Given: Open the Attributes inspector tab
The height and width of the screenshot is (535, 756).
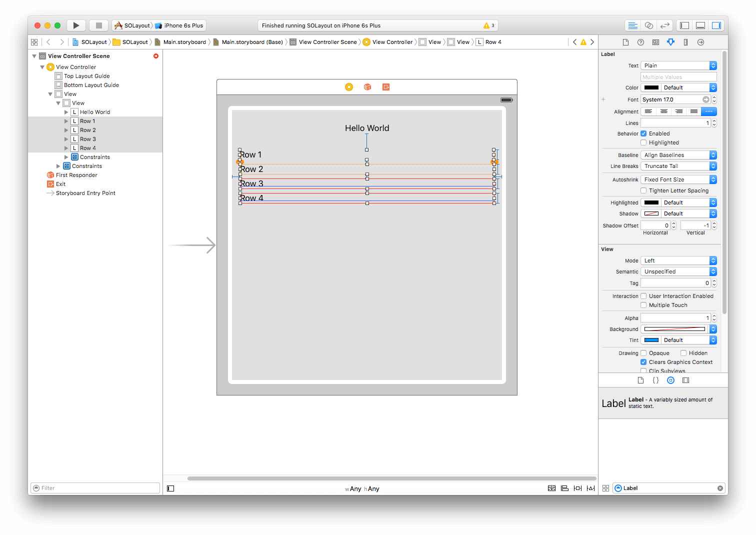Looking at the screenshot, I should [x=670, y=42].
